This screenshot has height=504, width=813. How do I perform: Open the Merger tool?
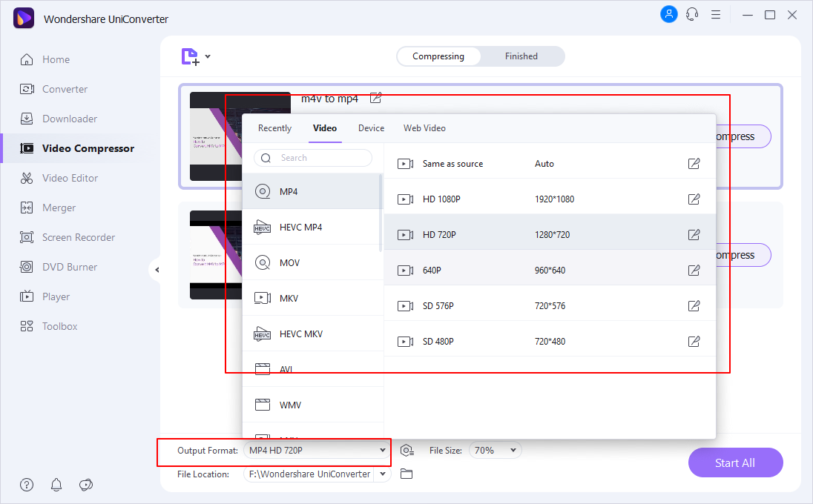click(x=47, y=208)
